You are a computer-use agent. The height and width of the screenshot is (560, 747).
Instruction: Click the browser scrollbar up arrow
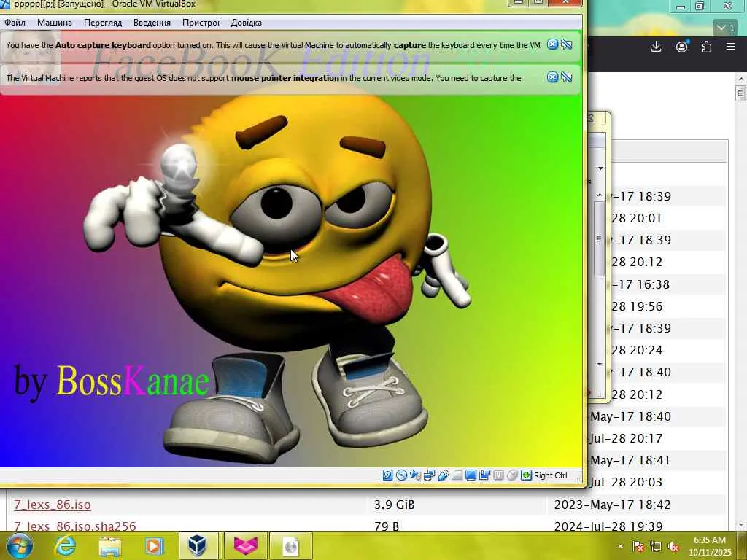(x=741, y=79)
